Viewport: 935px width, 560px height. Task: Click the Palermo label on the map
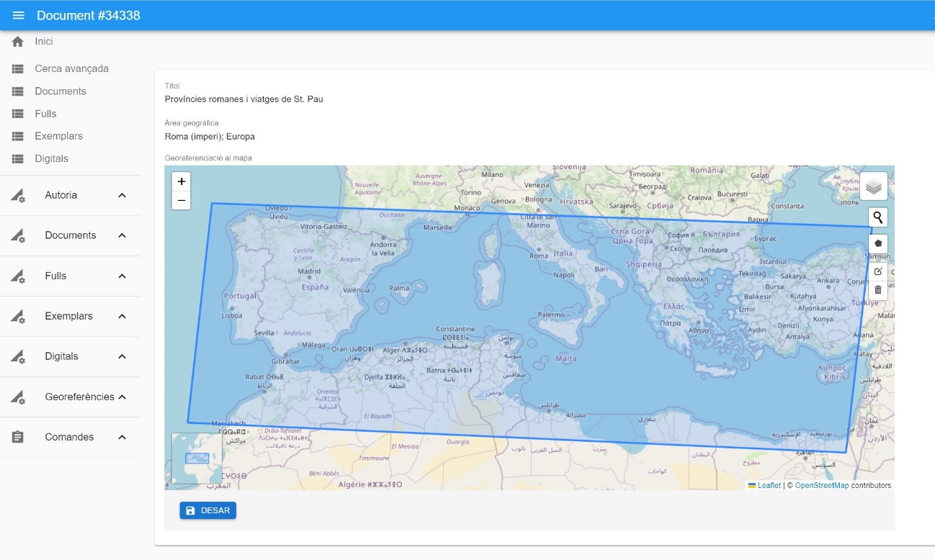551,315
